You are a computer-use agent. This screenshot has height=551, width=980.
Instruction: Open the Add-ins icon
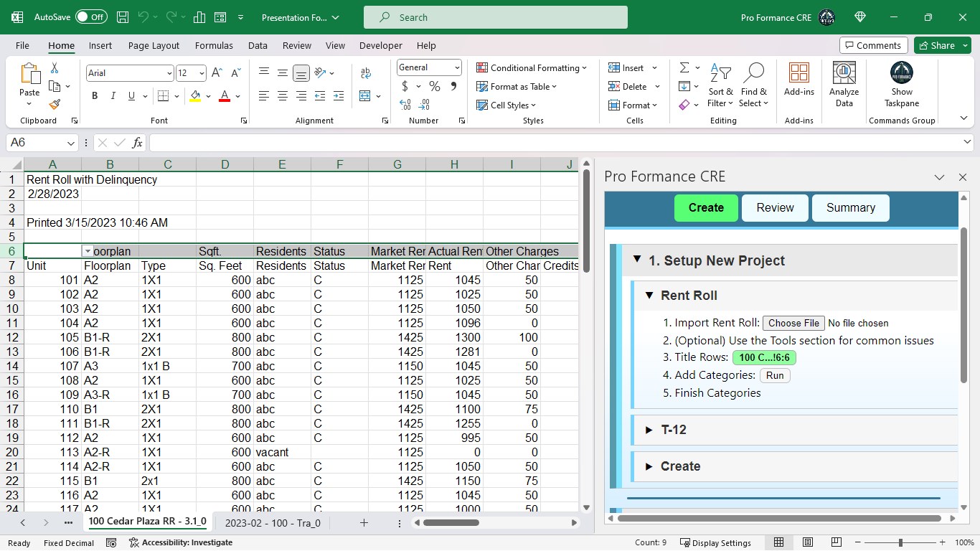click(x=798, y=73)
